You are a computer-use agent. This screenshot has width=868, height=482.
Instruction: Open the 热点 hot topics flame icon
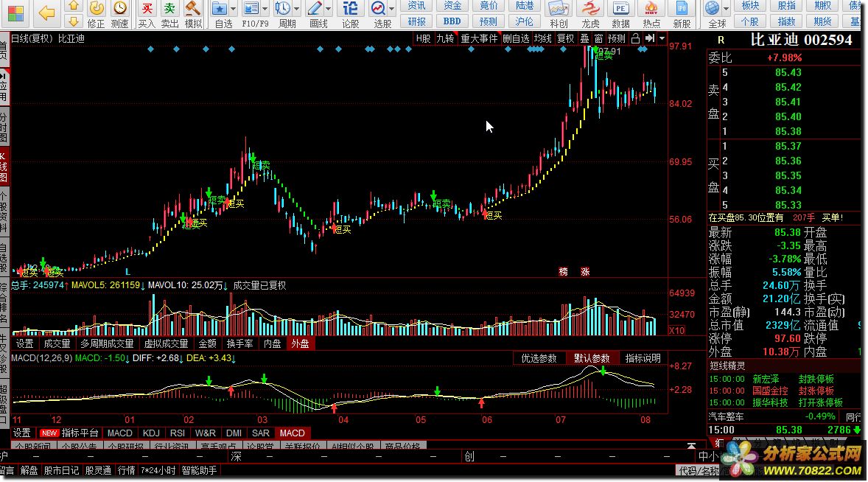click(651, 8)
